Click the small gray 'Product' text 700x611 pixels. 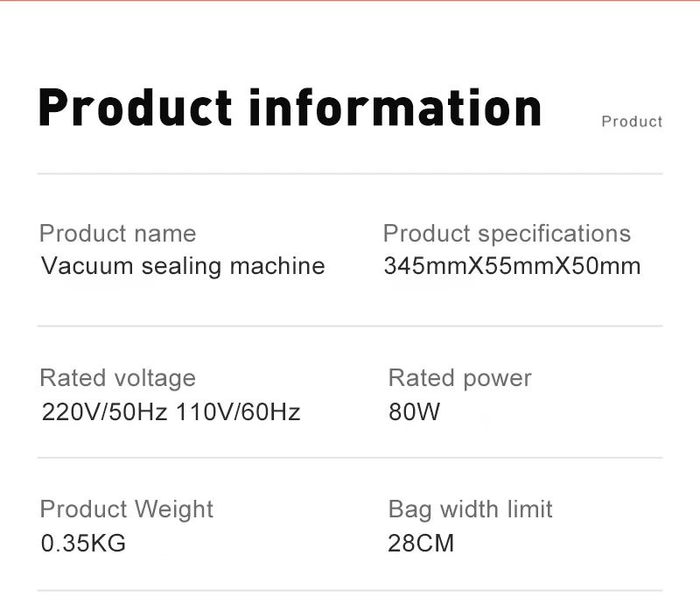632,122
